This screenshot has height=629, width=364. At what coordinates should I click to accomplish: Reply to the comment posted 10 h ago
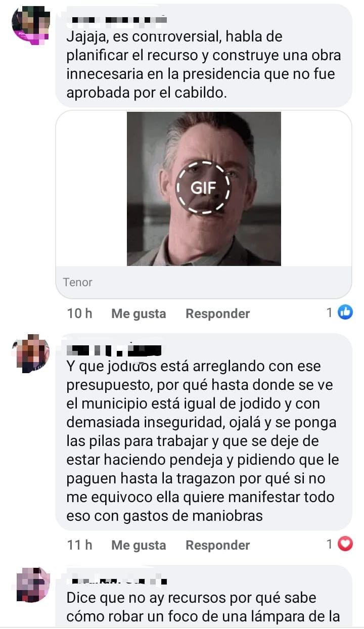tap(217, 313)
